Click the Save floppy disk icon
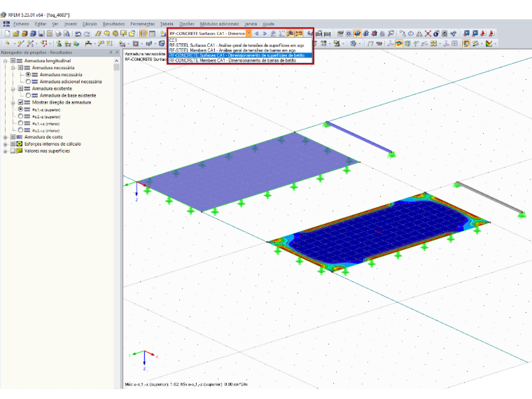532x399 pixels. [41, 34]
